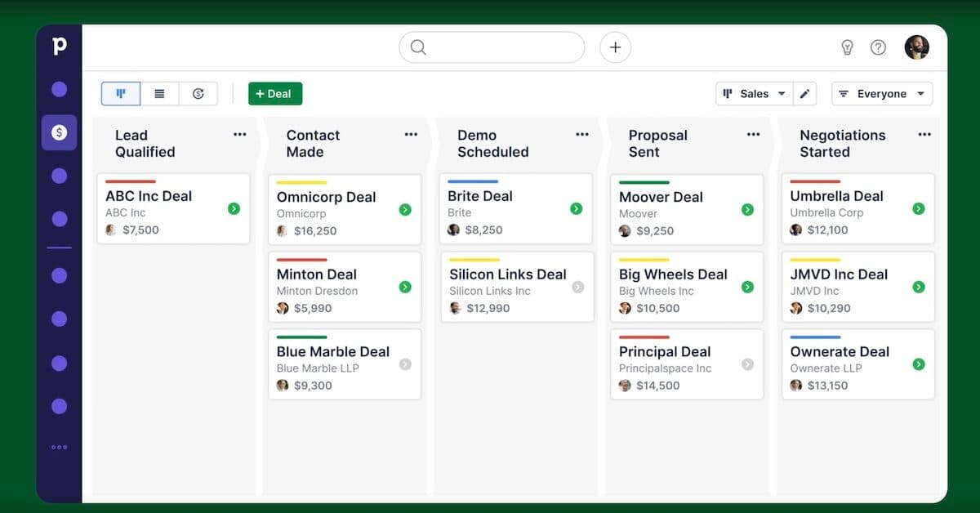Open the Omnicorp Deal title
The image size is (980, 513).
326,197
